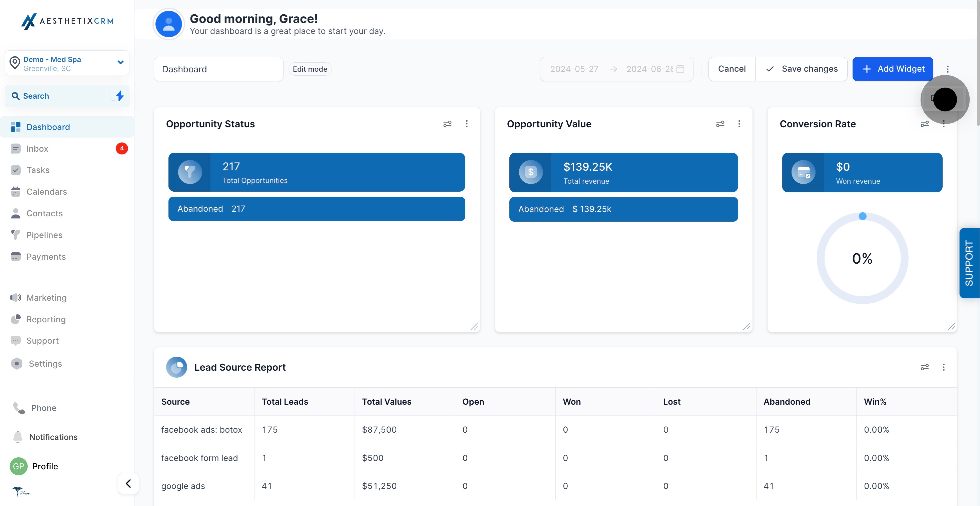Screen dimensions: 980x506
Task: Open the Phone dialer icon
Action: pyautogui.click(x=19, y=408)
